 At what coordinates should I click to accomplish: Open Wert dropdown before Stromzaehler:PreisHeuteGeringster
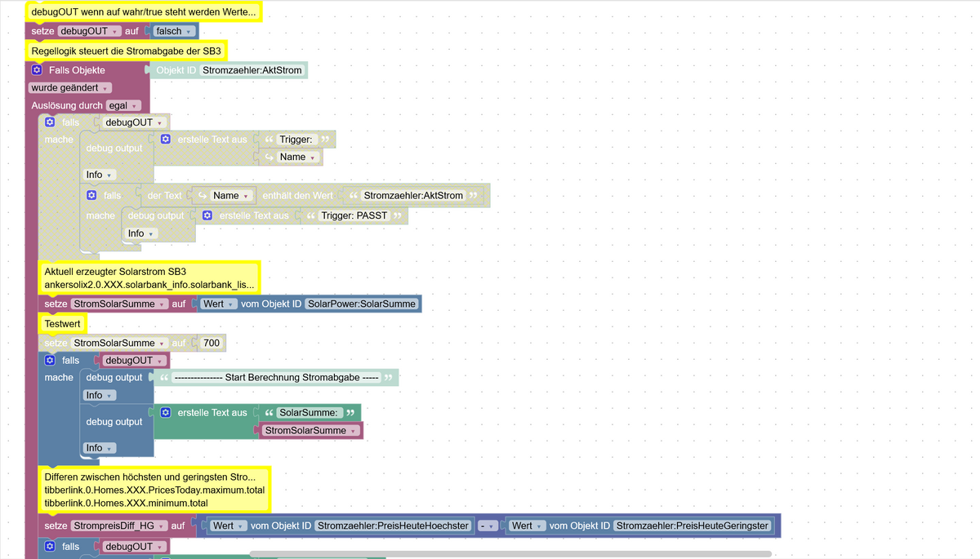coord(528,526)
